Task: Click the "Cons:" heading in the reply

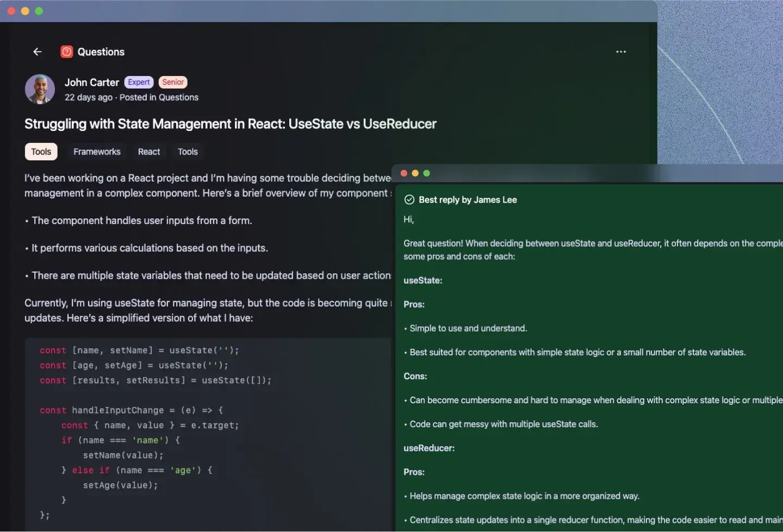Action: pos(415,376)
